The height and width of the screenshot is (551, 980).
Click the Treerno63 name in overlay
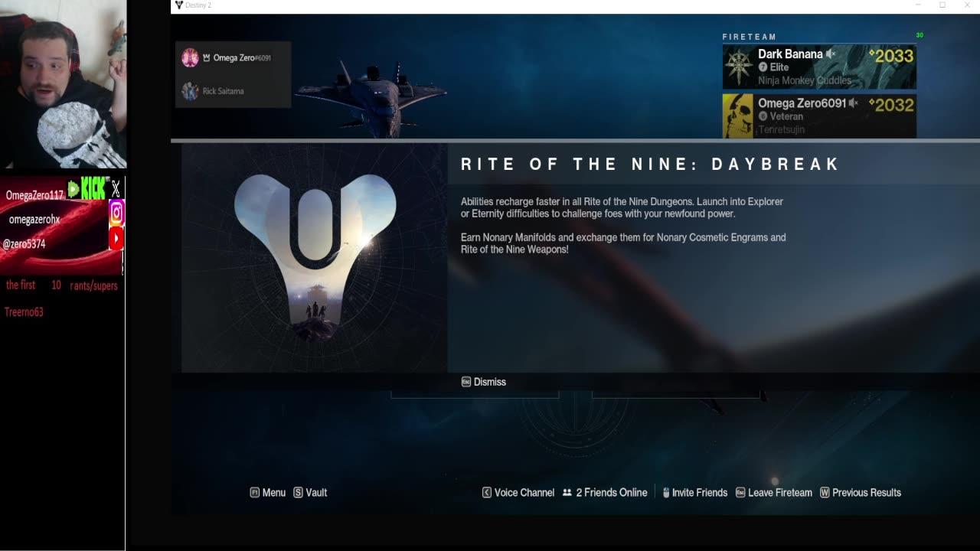pos(24,312)
